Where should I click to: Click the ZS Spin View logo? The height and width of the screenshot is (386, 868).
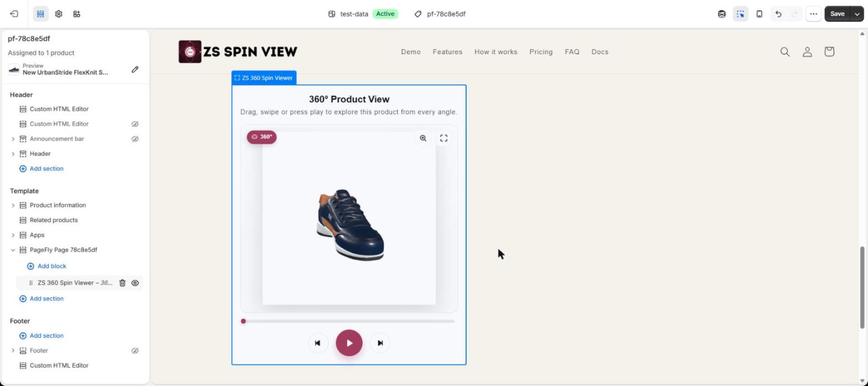pos(238,51)
